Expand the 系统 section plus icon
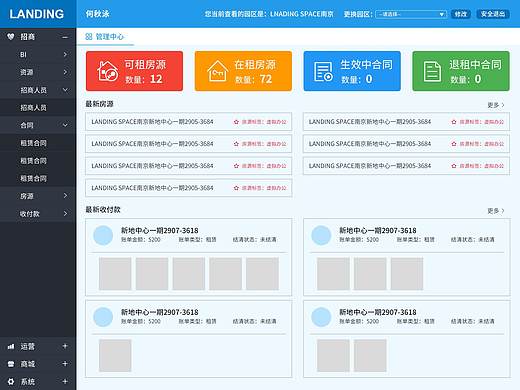The width and height of the screenshot is (520, 390). (65, 381)
